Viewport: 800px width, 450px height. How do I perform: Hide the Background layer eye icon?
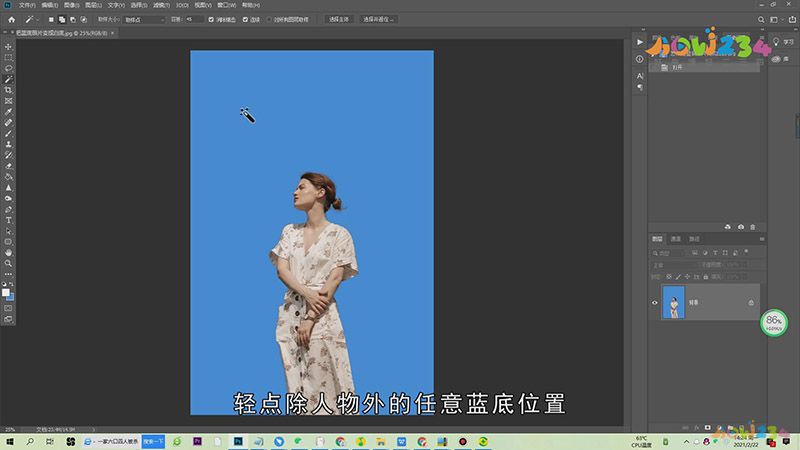(655, 303)
